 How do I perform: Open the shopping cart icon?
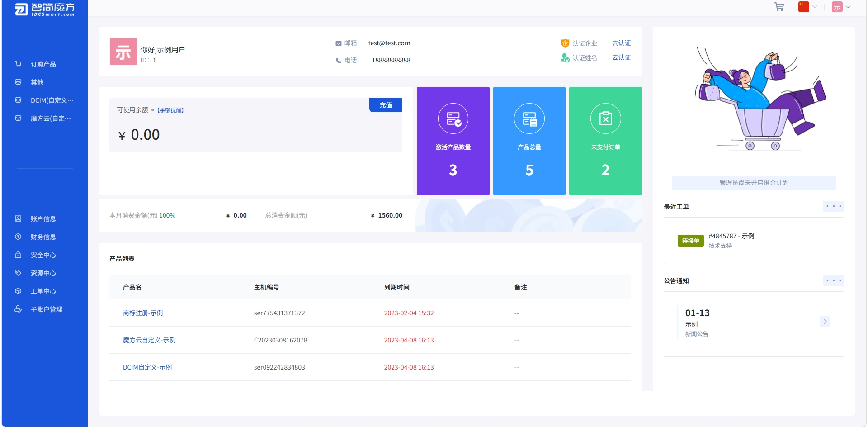[x=779, y=7]
